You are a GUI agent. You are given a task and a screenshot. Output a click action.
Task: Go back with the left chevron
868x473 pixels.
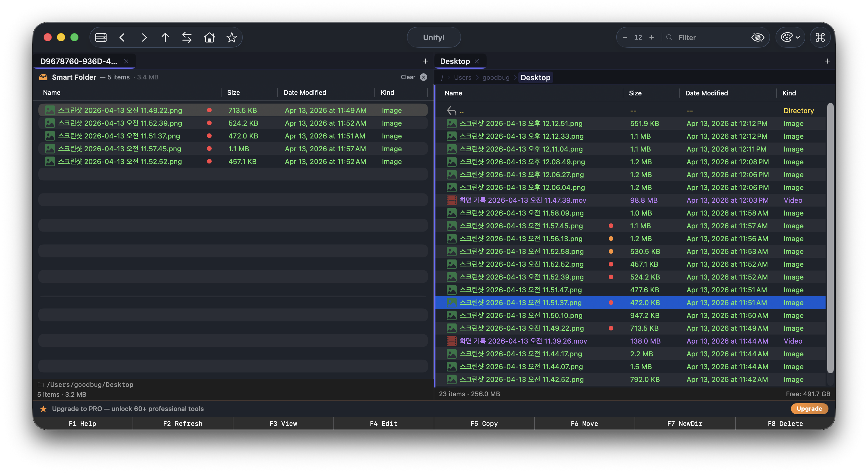point(122,38)
